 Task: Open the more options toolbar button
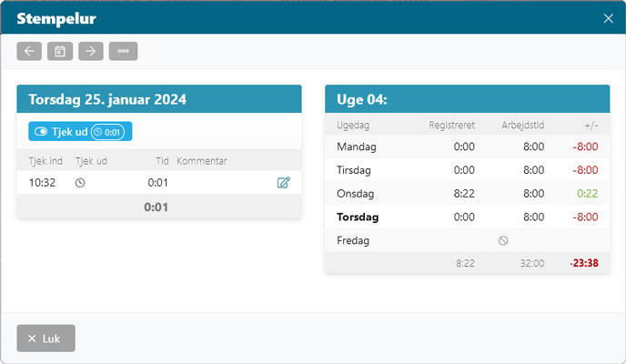[x=123, y=51]
